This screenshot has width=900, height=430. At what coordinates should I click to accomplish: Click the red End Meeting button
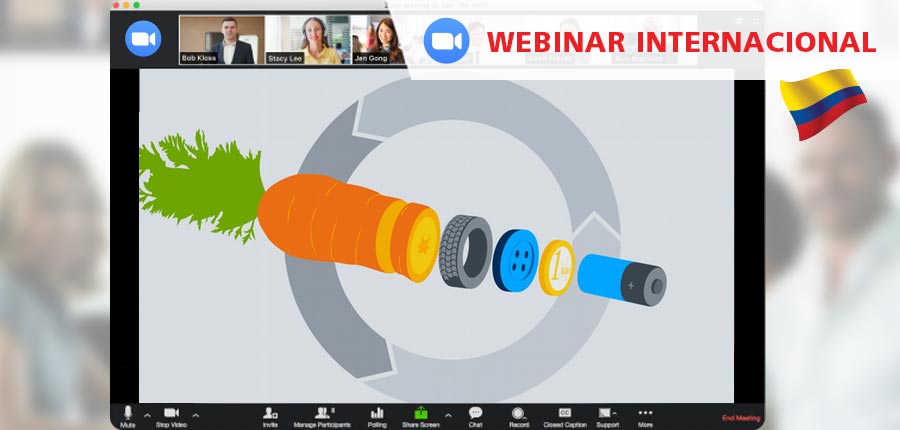coord(740,418)
